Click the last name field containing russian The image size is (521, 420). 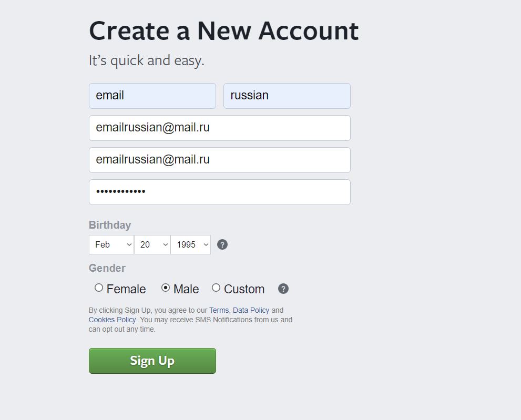287,96
